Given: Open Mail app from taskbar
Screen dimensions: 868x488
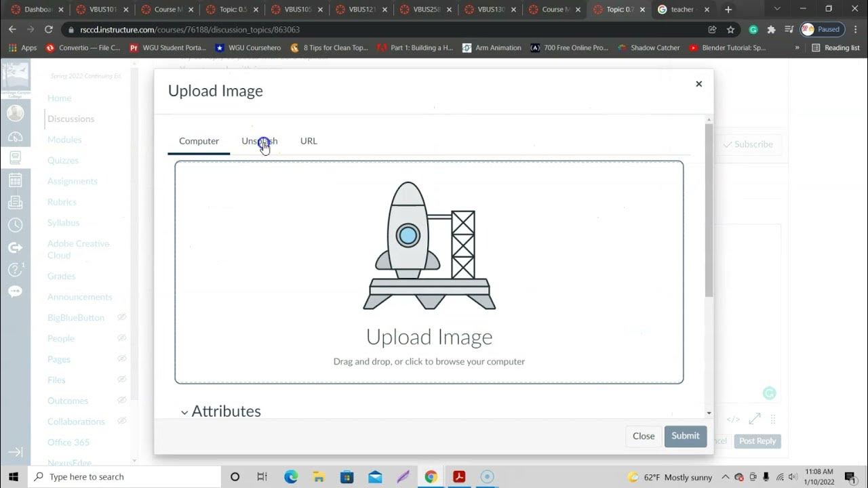Looking at the screenshot, I should 375,476.
